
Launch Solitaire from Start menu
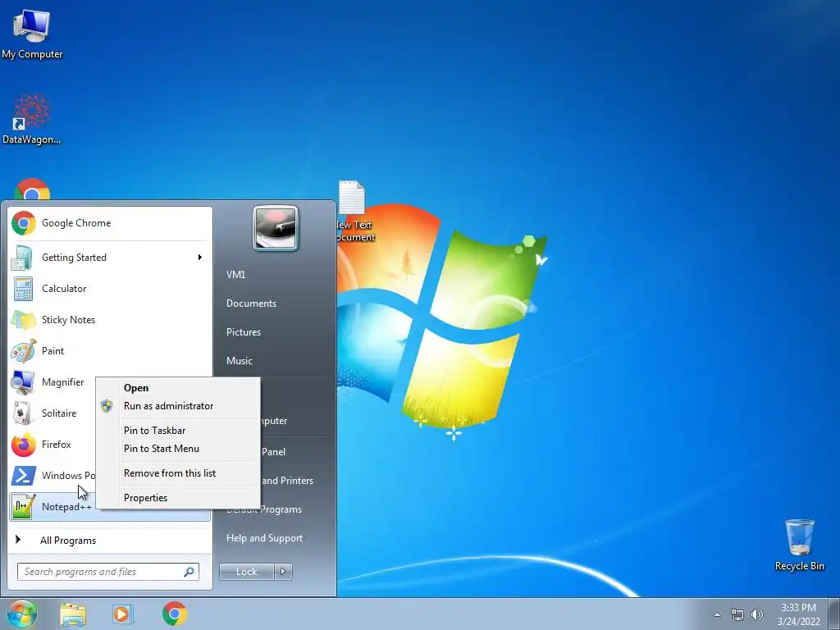52,413
